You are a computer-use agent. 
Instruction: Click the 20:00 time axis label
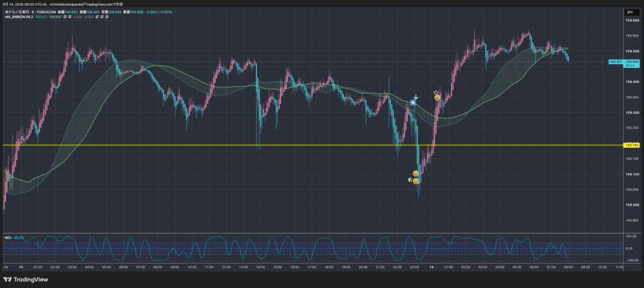point(363,267)
